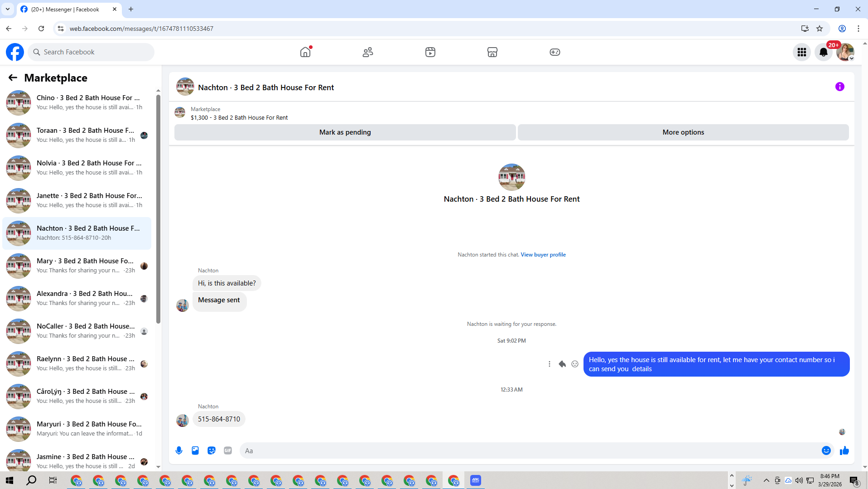Open Chino conversation
This screenshot has height=489, width=868.
pyautogui.click(x=77, y=102)
